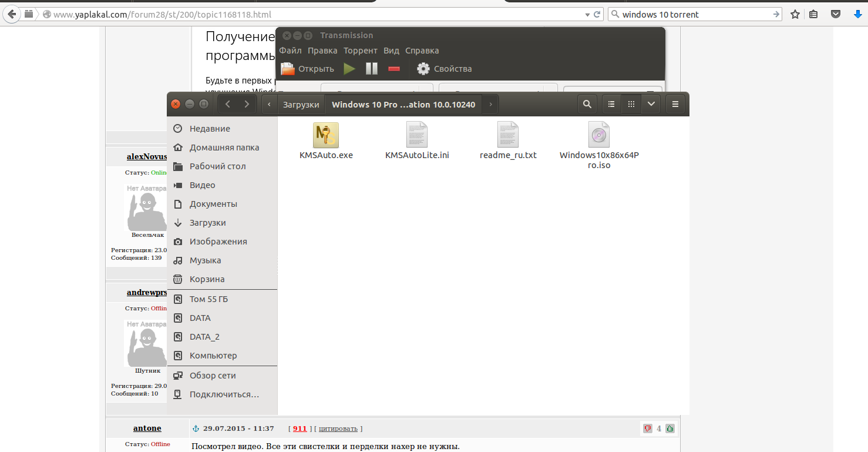Viewport: 868px width, 452px height.
Task: Click Открыть in Transmission toolbar
Action: [308, 69]
